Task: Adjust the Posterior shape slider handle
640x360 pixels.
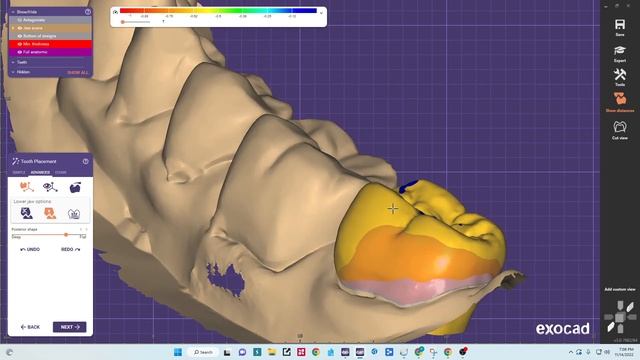Action: pos(66,235)
